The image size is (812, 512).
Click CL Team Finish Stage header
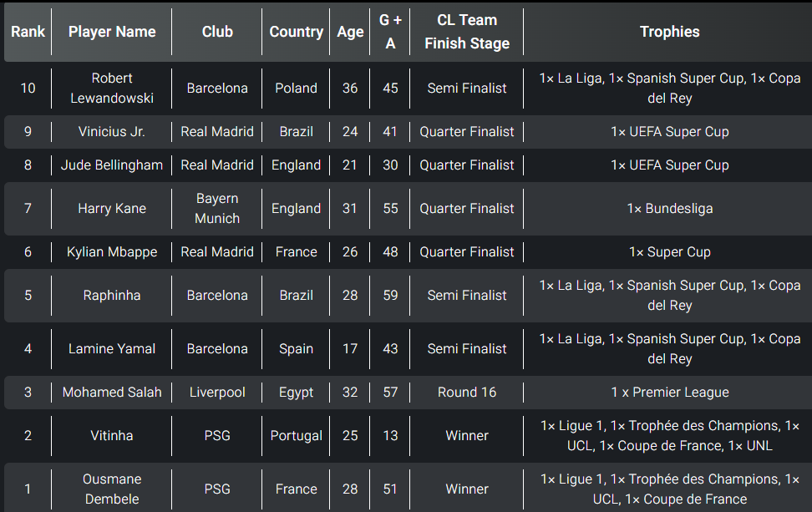467,32
